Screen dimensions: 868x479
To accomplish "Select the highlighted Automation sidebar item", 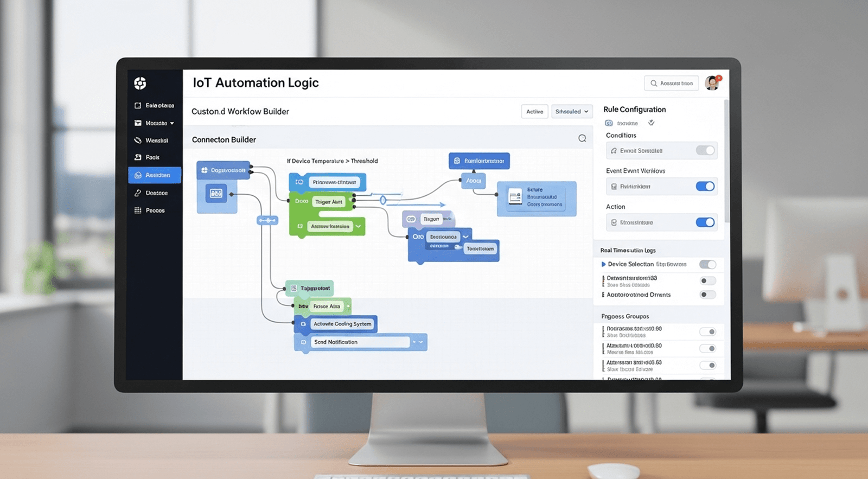I will pyautogui.click(x=155, y=175).
